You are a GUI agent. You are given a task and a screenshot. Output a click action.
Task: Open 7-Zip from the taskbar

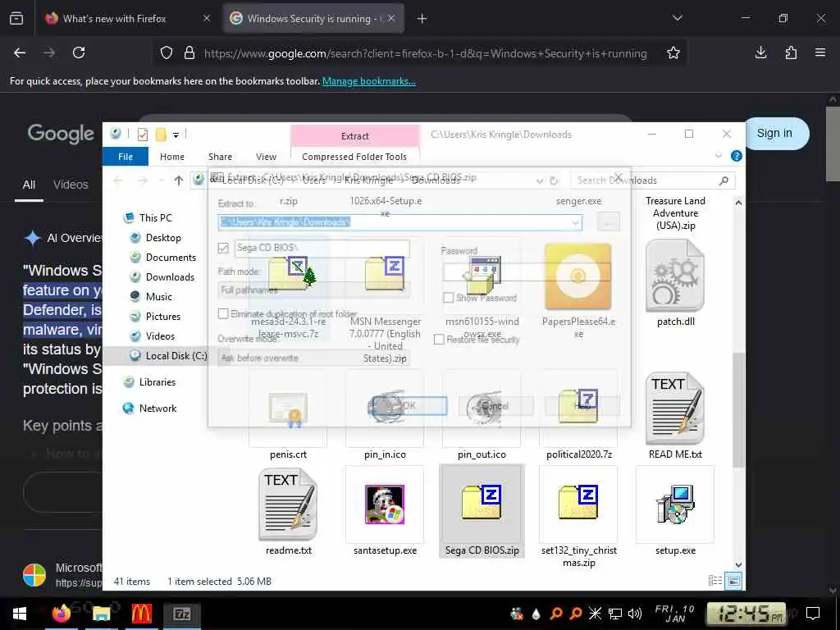[x=182, y=614]
